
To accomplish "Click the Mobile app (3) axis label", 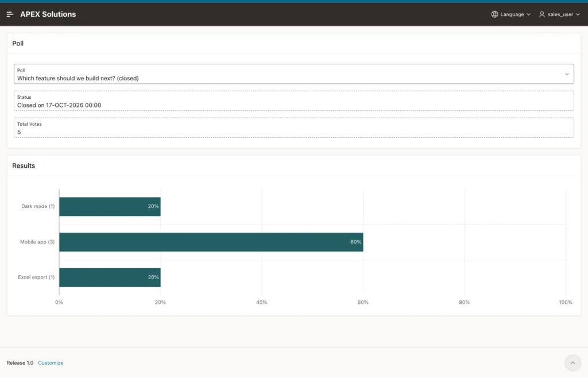I will click(37, 242).
